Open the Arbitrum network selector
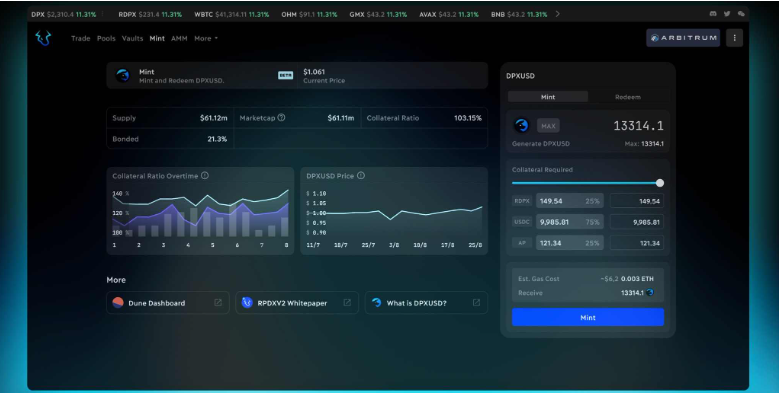Viewport: 781px width, 394px height. coord(683,38)
